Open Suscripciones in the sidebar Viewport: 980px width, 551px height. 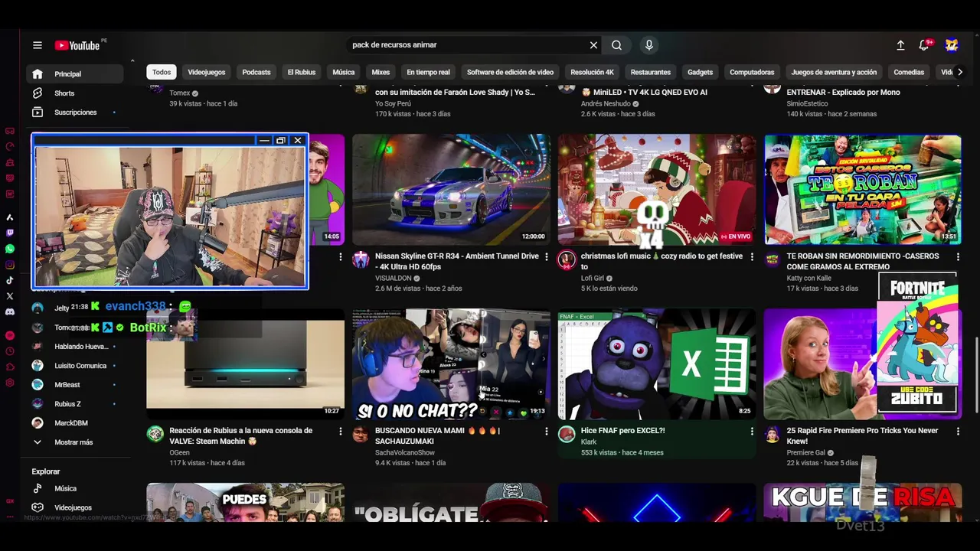point(75,112)
